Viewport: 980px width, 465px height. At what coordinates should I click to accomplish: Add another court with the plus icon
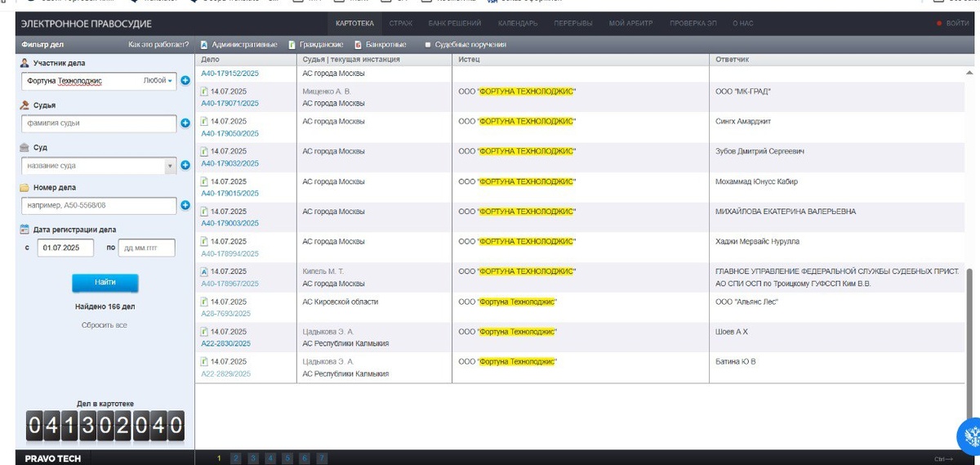[x=185, y=165]
